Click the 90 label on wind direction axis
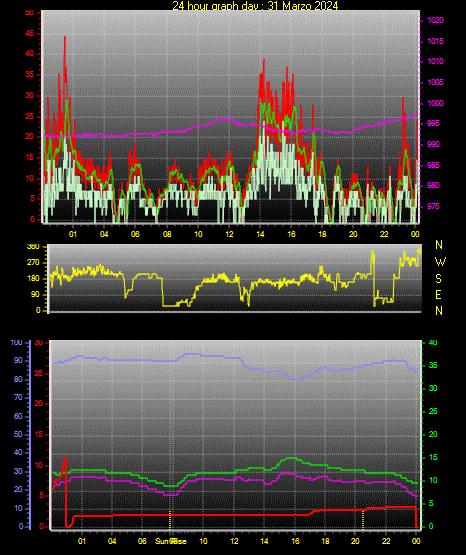The height and width of the screenshot is (555, 466). point(36,295)
